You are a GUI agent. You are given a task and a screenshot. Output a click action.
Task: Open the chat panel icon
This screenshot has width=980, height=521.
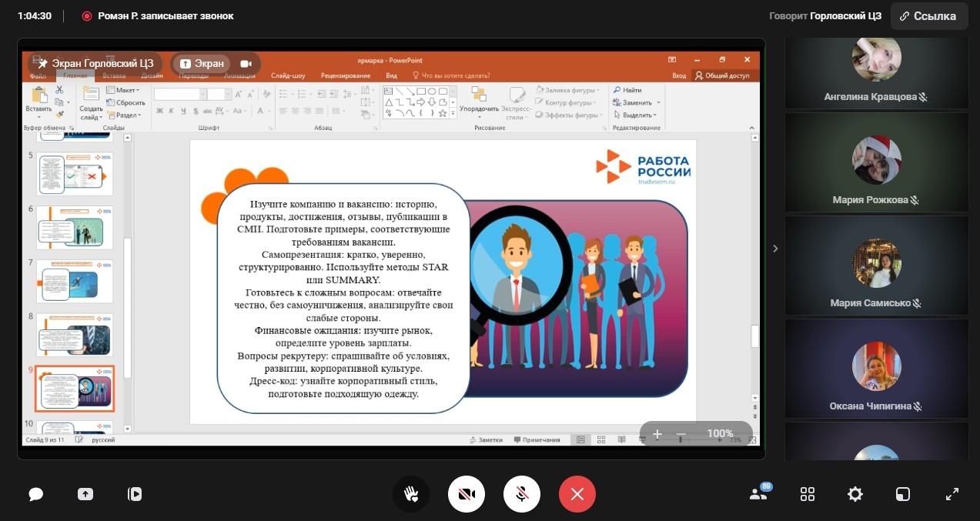(36, 494)
